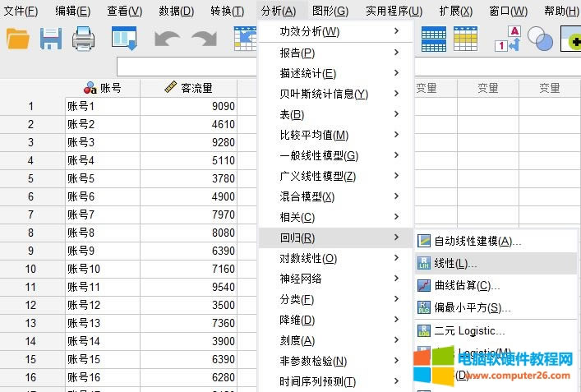Open the 数据(D) menu in the menu bar
This screenshot has height=392, width=581.
(x=176, y=11)
